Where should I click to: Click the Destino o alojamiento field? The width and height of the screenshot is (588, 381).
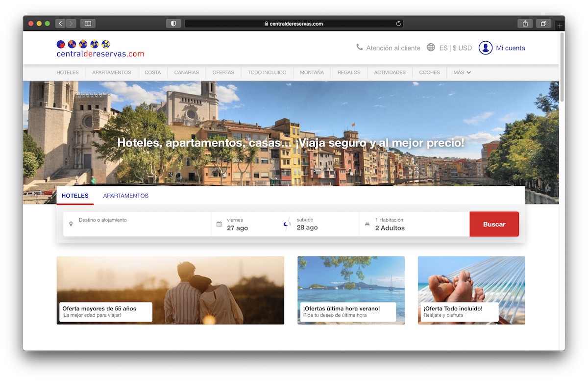coord(137,224)
